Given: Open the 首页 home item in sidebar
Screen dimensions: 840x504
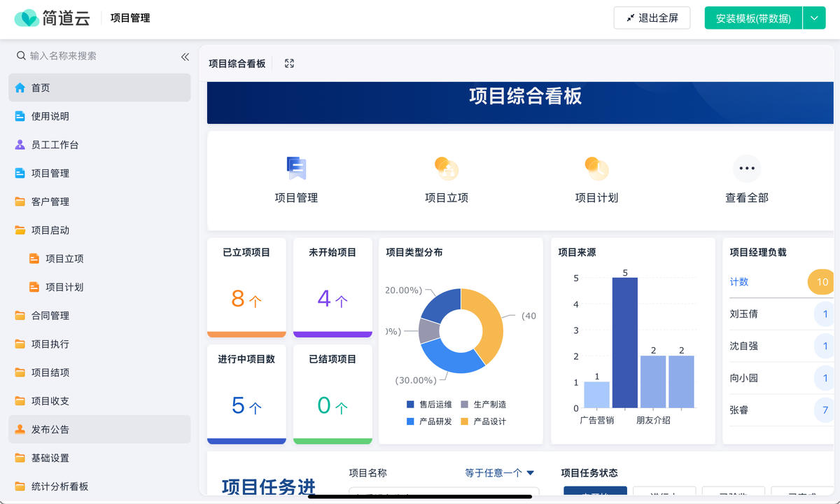Looking at the screenshot, I should point(99,87).
